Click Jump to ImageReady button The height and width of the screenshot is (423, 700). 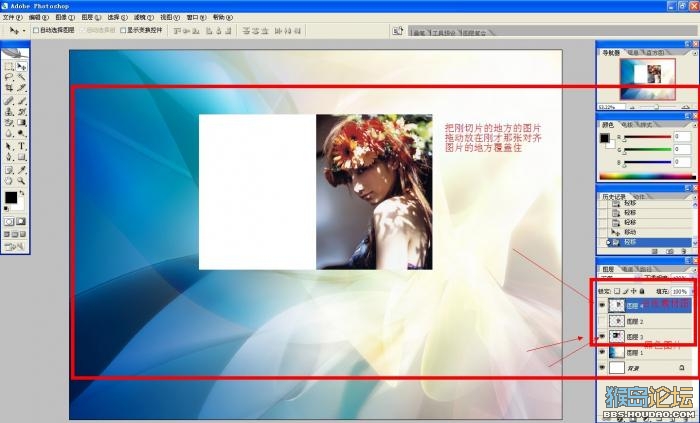15,246
